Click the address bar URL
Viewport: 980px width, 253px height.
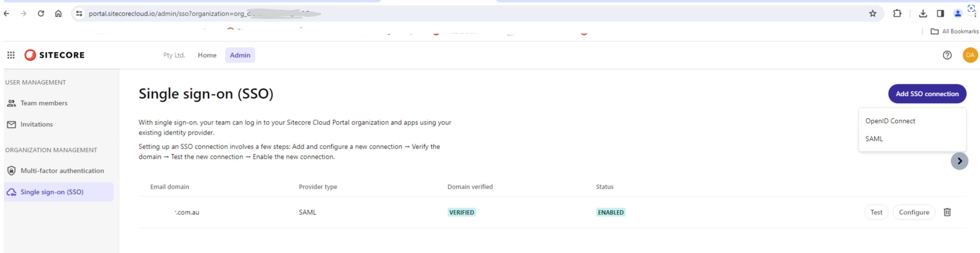[472, 14]
